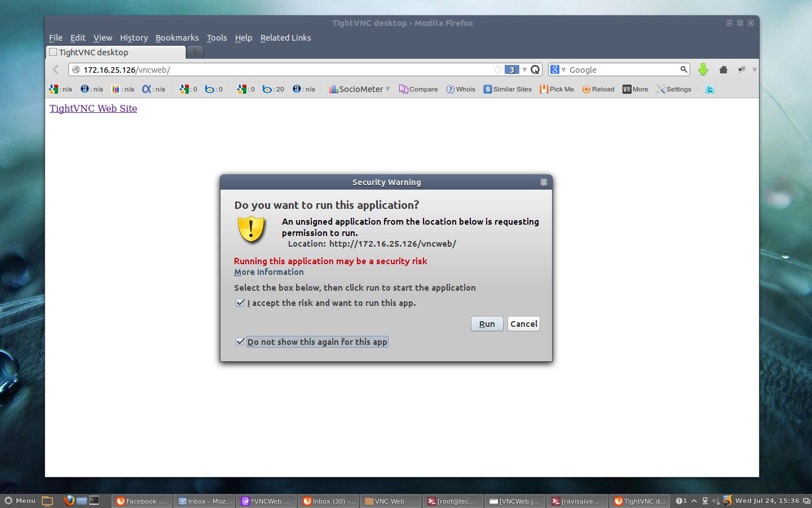The image size is (812, 508).
Task: Open SEO toolbar Settings
Action: click(674, 89)
